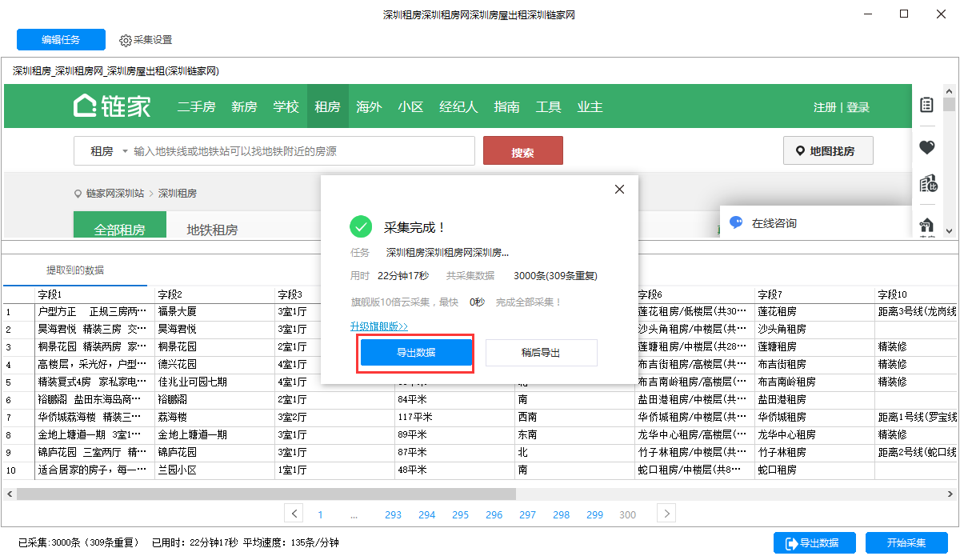Click the 117平米 cell

coord(454,417)
